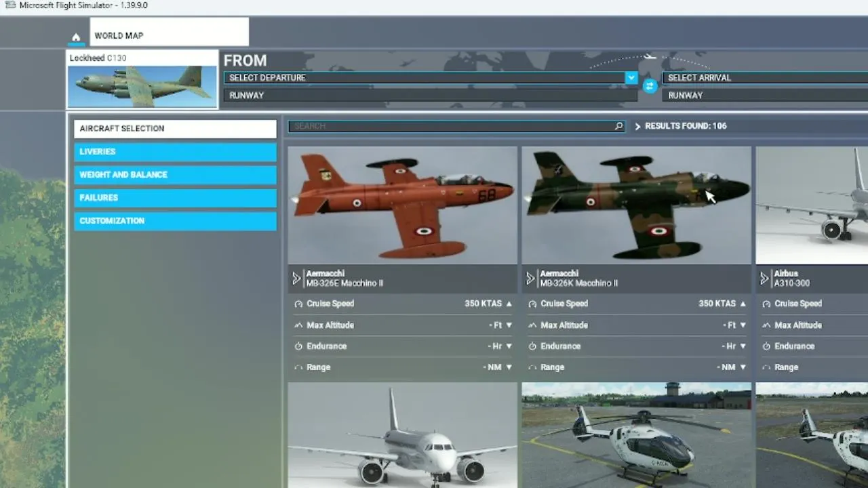868x488 pixels.
Task: Click the "RESULTS FOUND: 106" text
Action: pyautogui.click(x=686, y=126)
